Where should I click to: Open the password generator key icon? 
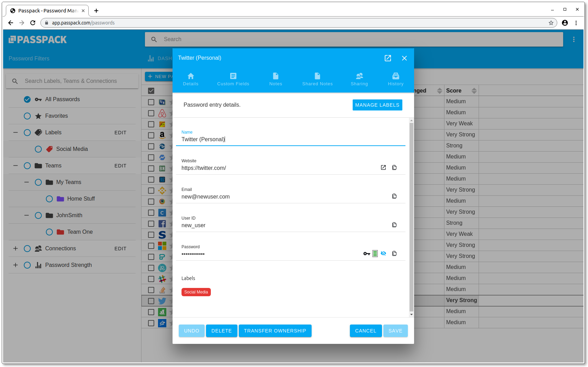[366, 254]
